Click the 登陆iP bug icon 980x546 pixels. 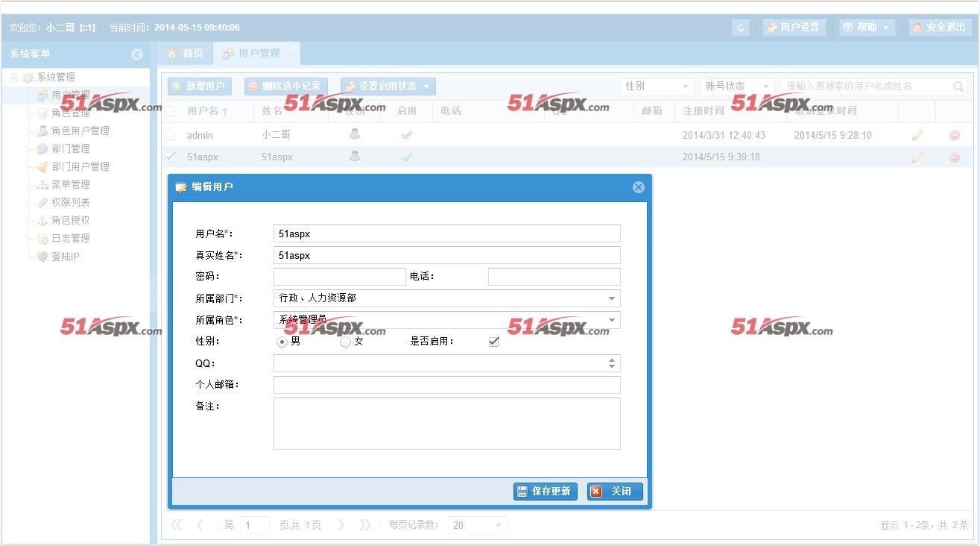pos(42,257)
